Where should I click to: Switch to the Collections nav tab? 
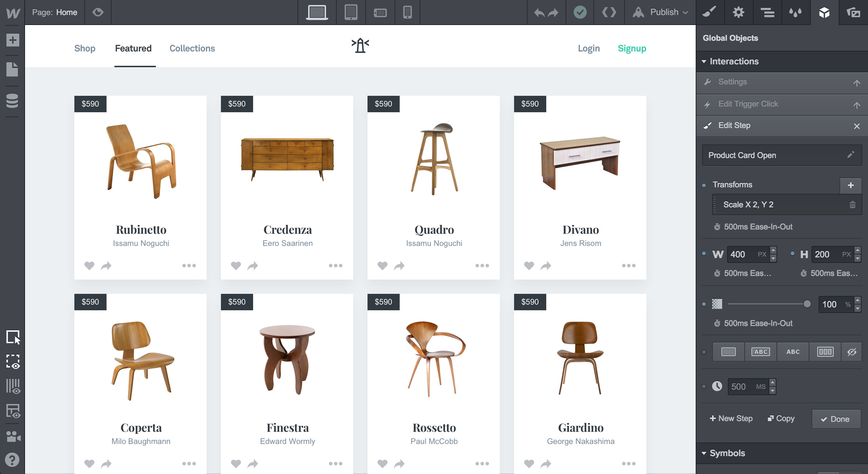192,48
